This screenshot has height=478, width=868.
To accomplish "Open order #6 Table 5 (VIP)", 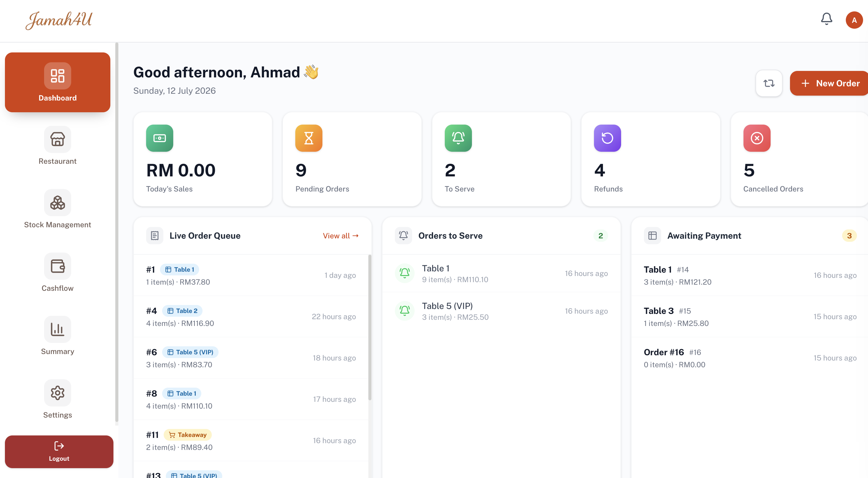I will point(251,358).
